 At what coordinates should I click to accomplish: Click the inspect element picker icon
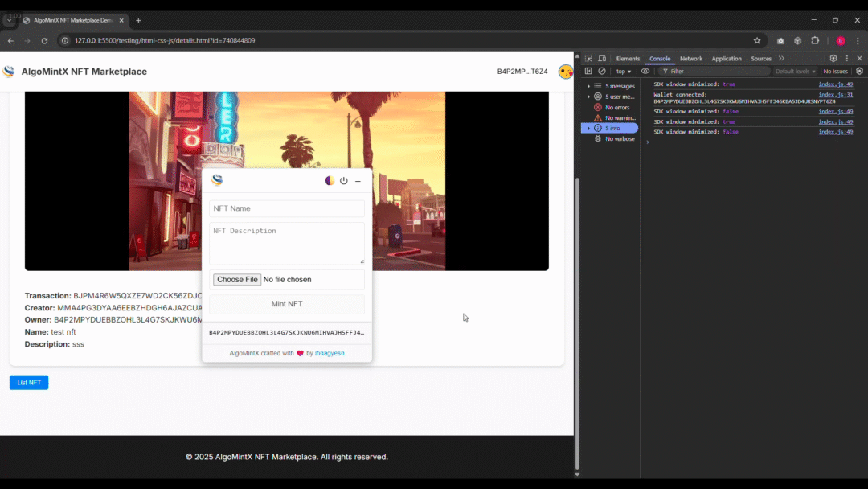point(588,59)
